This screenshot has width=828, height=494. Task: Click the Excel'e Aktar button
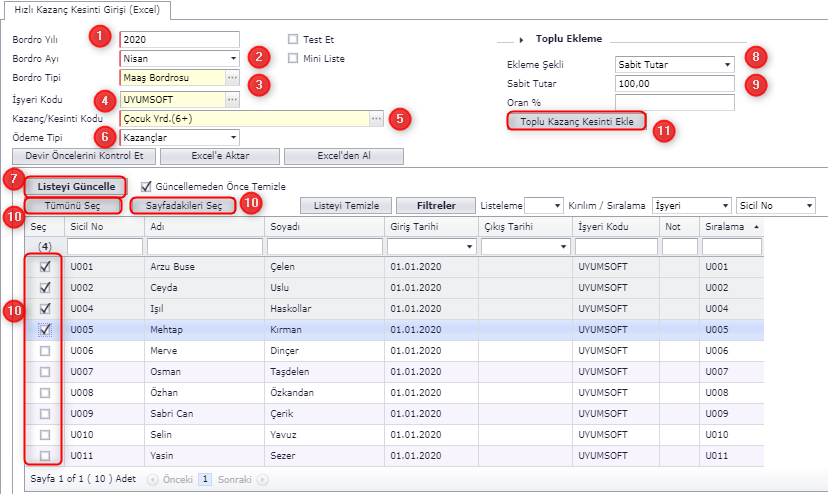(218, 156)
